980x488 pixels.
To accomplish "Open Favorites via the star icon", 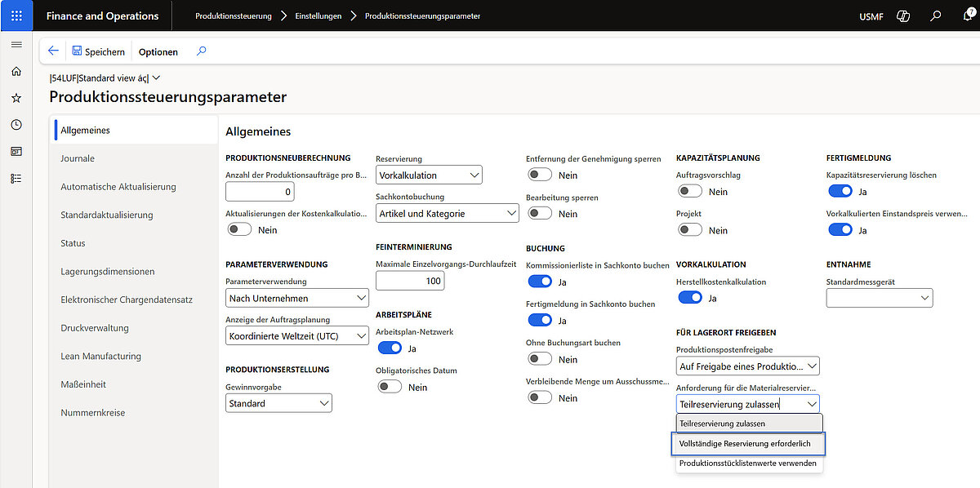I will [16, 97].
